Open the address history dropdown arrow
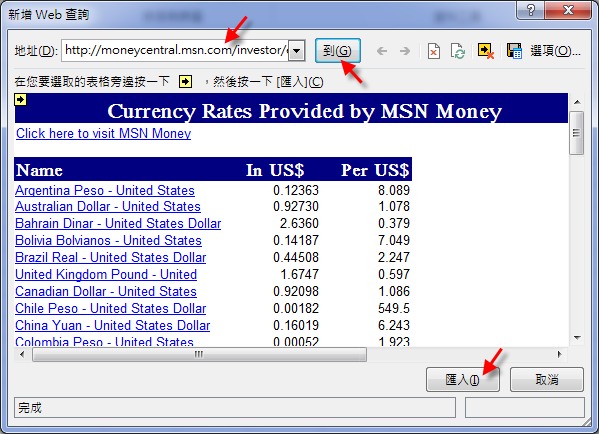 pyautogui.click(x=297, y=50)
